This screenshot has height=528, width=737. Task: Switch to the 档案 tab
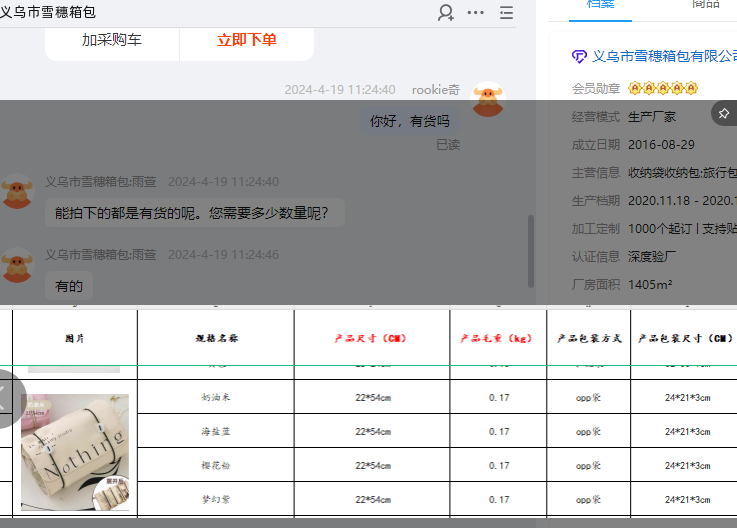click(x=600, y=5)
